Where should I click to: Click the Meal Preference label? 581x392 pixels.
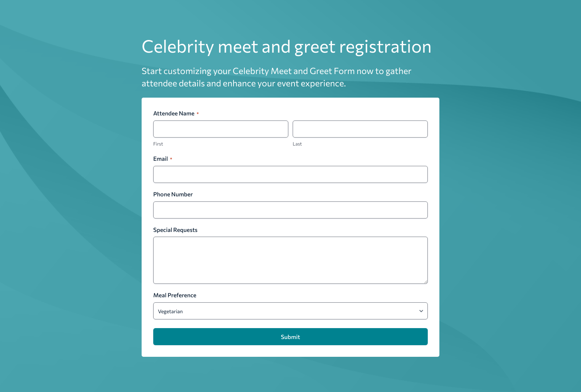point(175,295)
